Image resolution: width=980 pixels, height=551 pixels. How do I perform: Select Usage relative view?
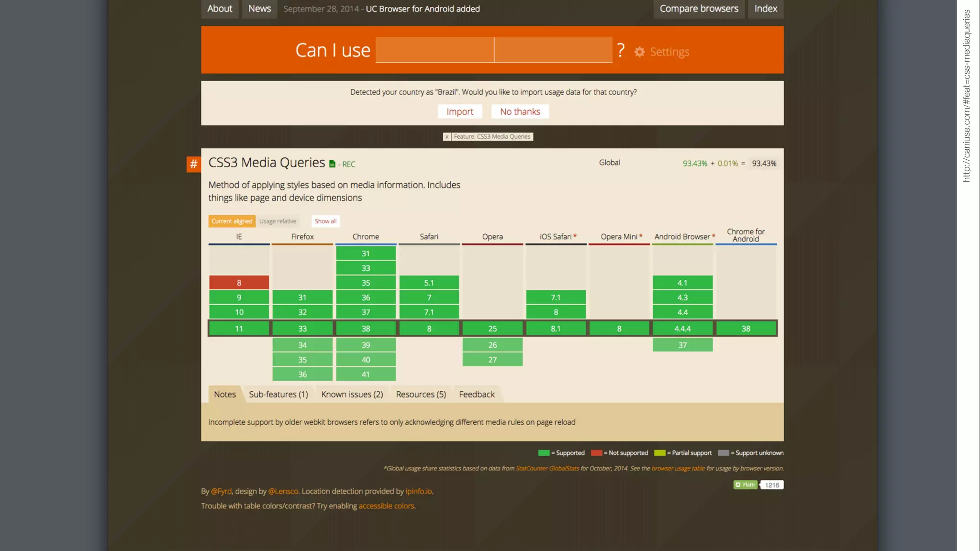(278, 221)
